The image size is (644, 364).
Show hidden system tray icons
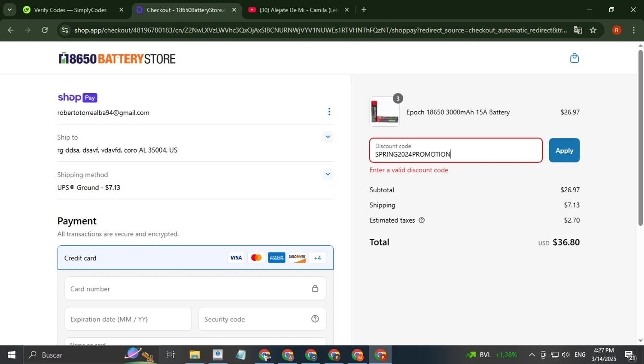(532, 355)
